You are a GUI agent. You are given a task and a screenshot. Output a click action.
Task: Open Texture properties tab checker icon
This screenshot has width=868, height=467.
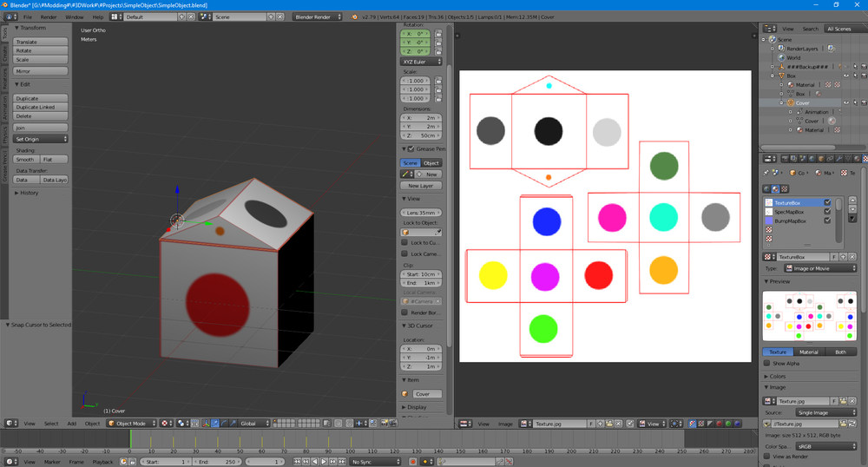865,159
